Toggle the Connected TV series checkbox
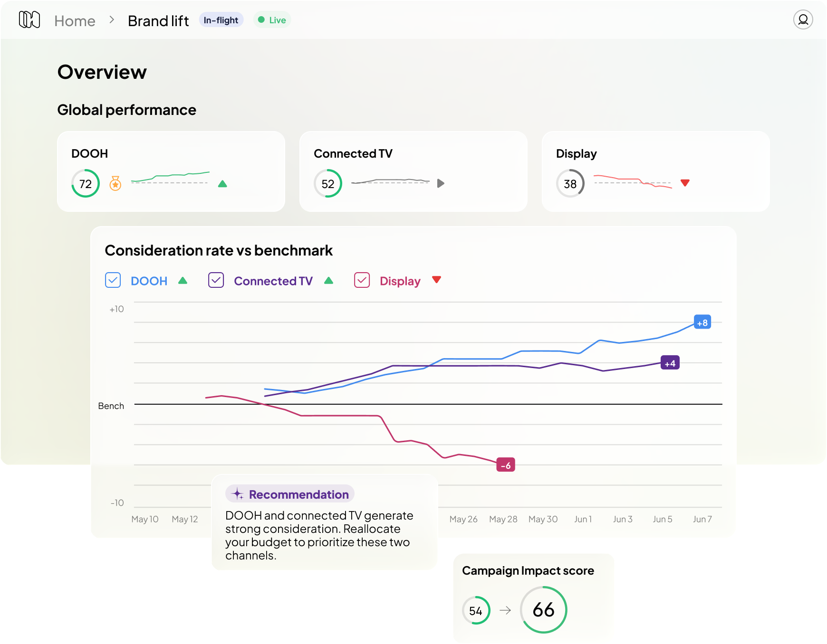The height and width of the screenshot is (644, 827). (x=216, y=280)
